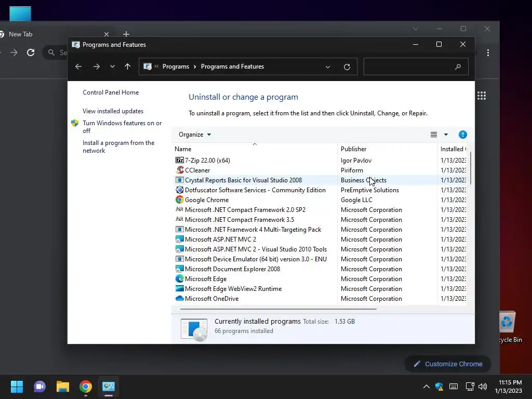Click the .NET Compact Framework 3.5 icon
Viewport: 532px width, 399px height.
point(179,219)
